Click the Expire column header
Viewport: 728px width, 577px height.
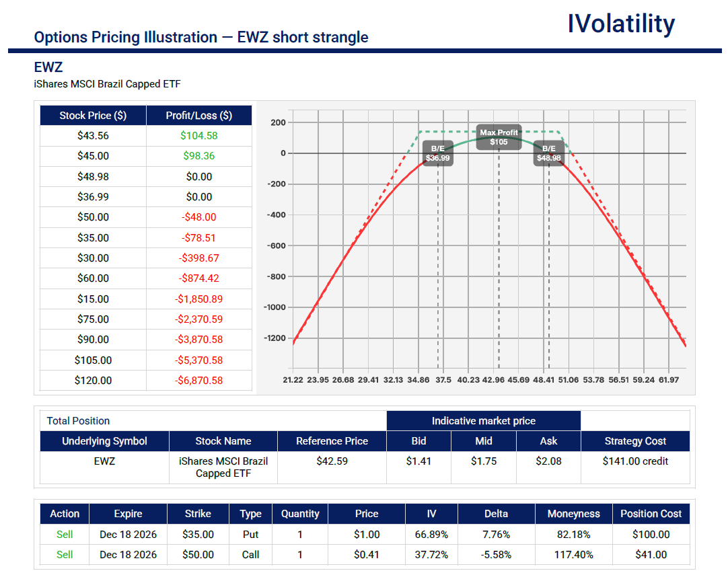[128, 514]
